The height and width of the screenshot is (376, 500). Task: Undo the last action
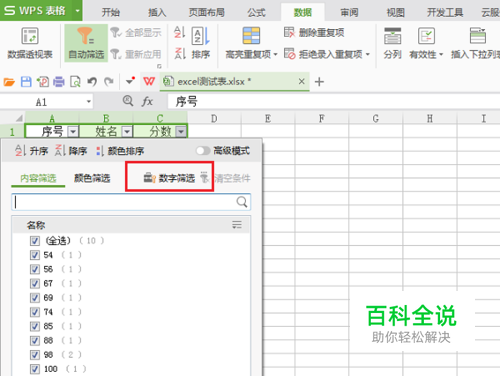[x=92, y=82]
